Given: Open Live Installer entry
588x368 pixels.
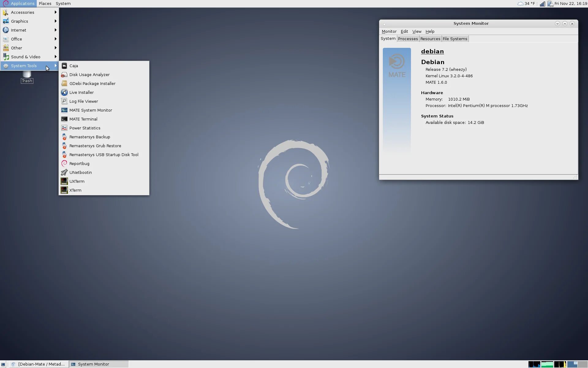Looking at the screenshot, I should click(x=81, y=92).
